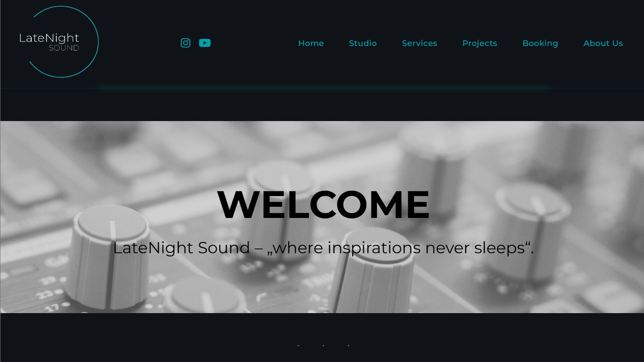Open the Instagram social icon
Image resolution: width=644 pixels, height=362 pixels.
point(185,43)
